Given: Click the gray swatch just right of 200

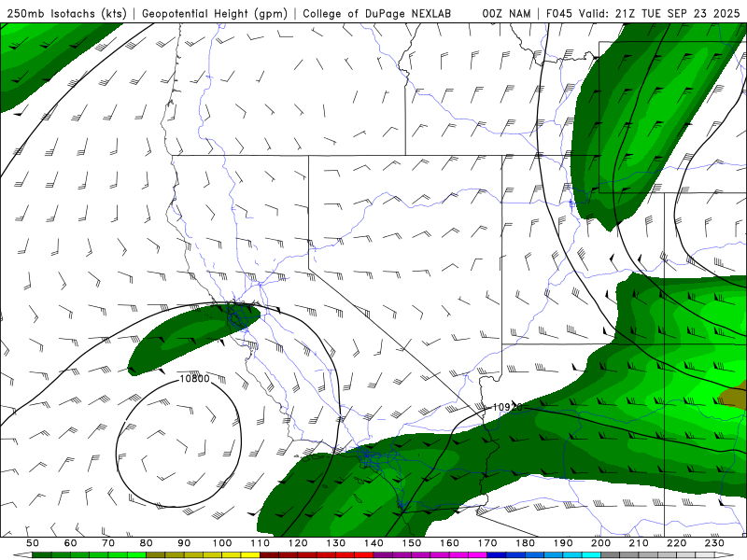Looking at the screenshot, I should coord(611,555).
